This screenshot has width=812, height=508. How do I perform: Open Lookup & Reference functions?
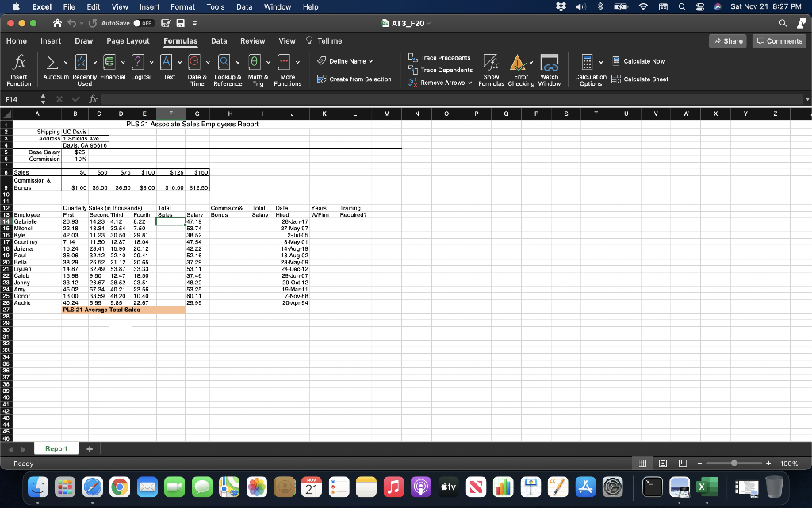click(228, 70)
